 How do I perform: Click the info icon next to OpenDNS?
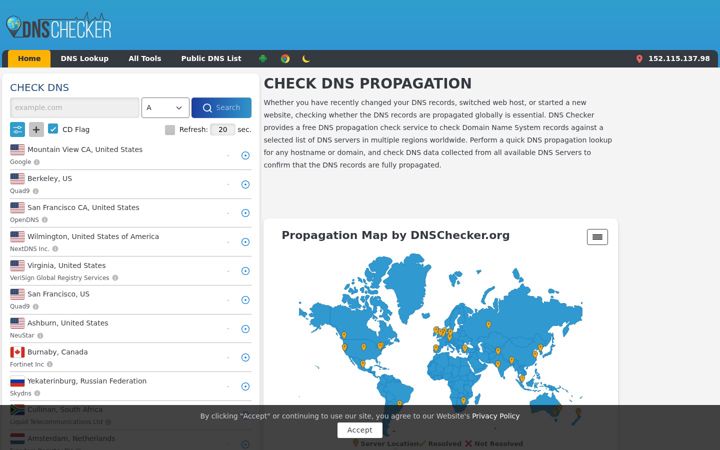(45, 220)
